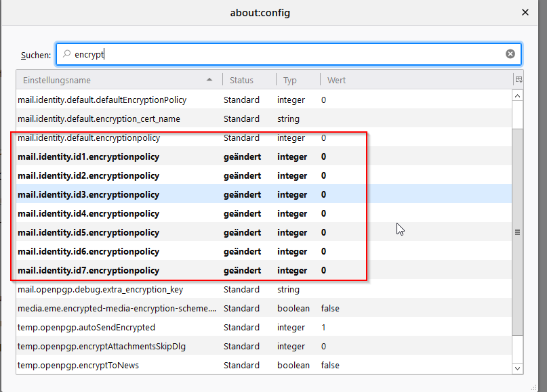The width and height of the screenshot is (547, 392).
Task: Open the column picker icon
Action: 519,80
